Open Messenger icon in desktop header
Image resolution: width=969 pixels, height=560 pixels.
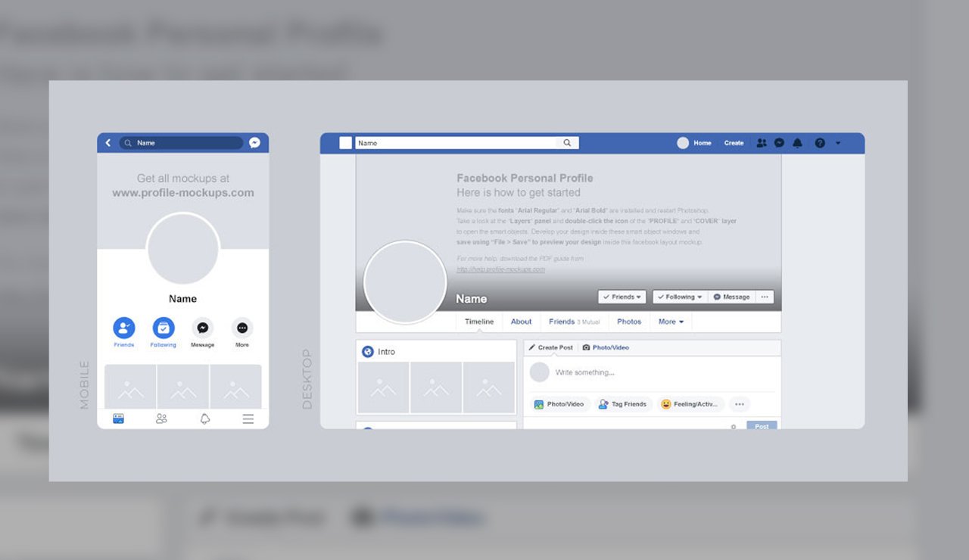779,143
